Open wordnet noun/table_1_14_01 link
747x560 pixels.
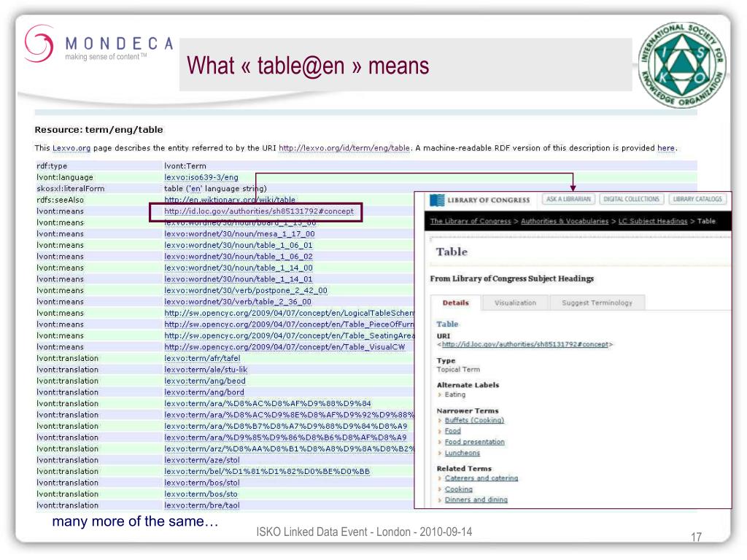[239, 279]
